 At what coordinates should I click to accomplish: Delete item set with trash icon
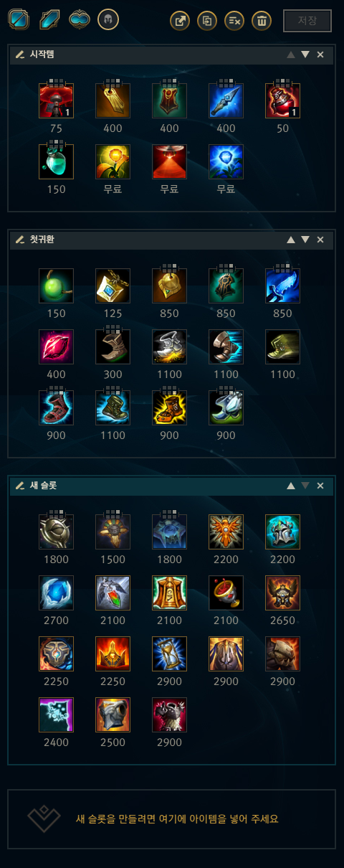click(x=262, y=21)
